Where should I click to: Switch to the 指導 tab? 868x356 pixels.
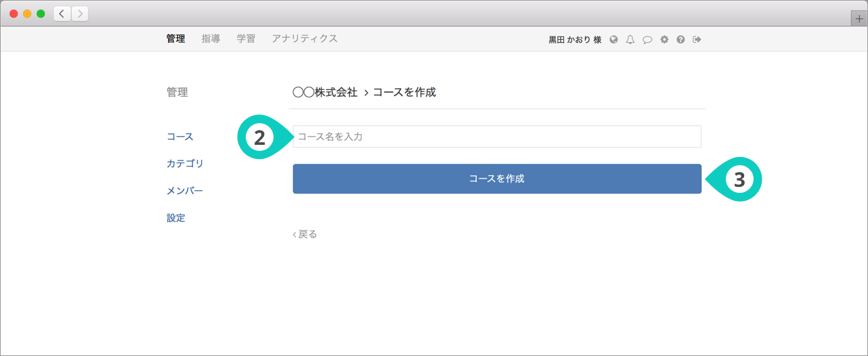coord(211,39)
